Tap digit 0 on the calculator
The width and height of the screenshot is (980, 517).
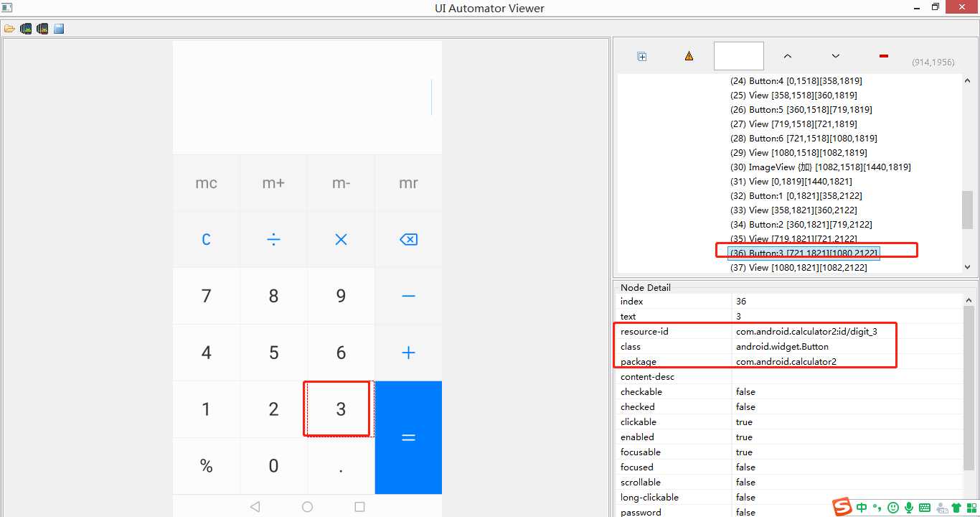pyautogui.click(x=273, y=466)
